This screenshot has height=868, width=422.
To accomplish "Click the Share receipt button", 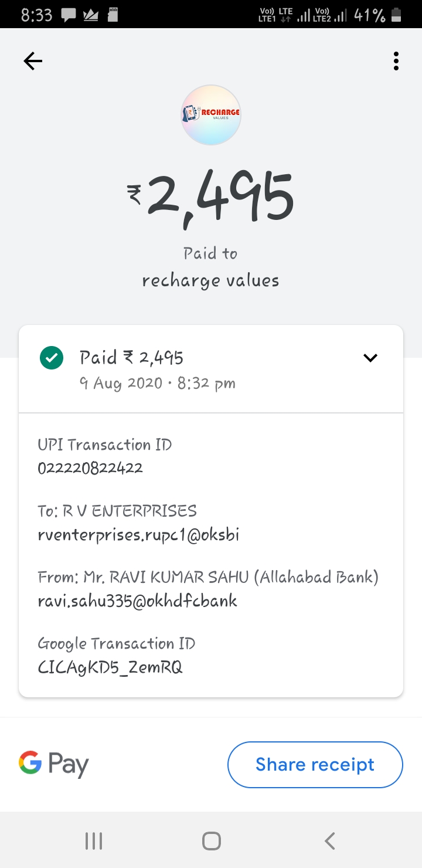I will coord(315,765).
